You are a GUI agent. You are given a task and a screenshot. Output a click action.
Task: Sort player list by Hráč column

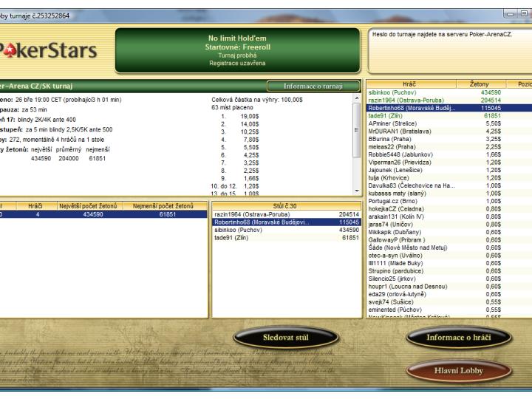(411, 86)
